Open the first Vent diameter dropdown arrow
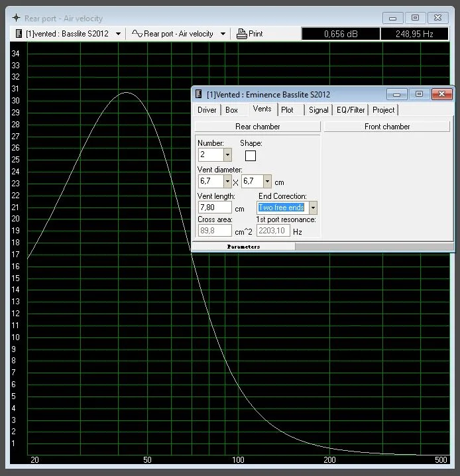This screenshot has width=460, height=476. coord(227,181)
